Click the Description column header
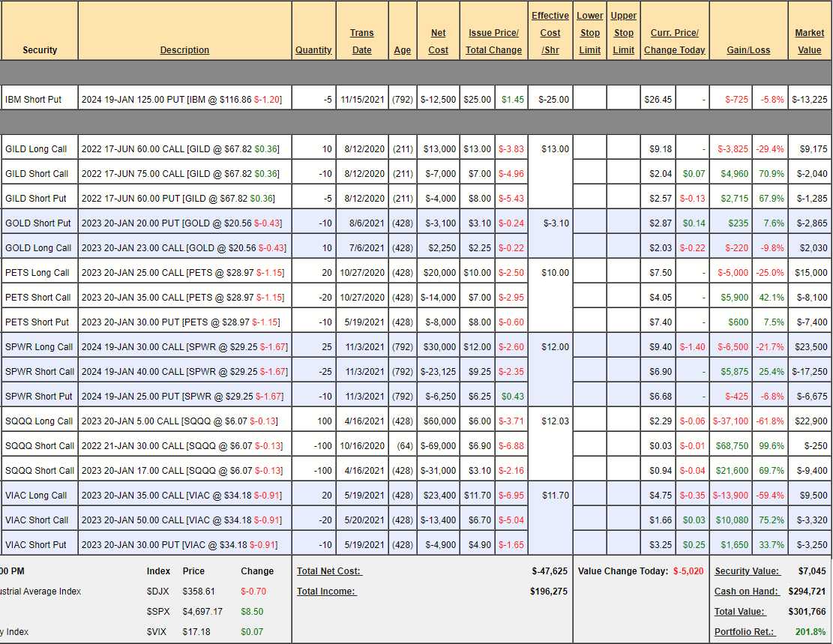Image resolution: width=833 pixels, height=644 pixels. coord(184,50)
